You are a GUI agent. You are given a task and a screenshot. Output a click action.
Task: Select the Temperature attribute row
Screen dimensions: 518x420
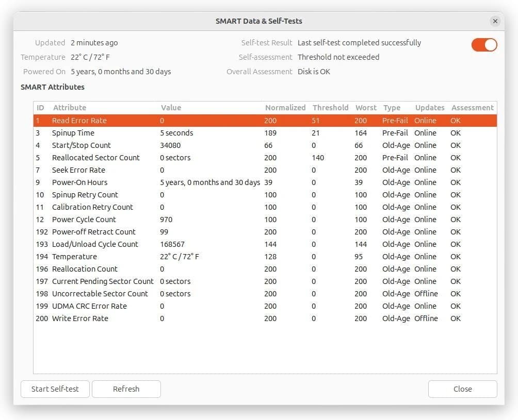(x=74, y=257)
